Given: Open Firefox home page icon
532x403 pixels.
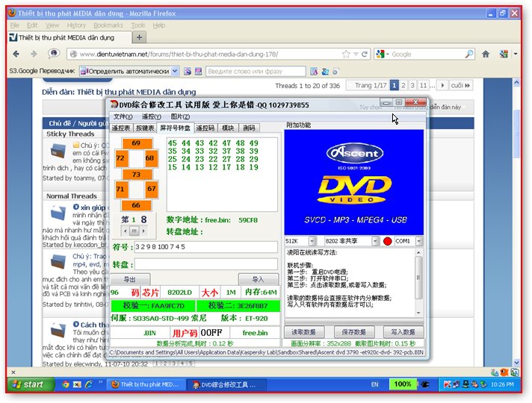Looking at the screenshot, I should tap(486, 54).
